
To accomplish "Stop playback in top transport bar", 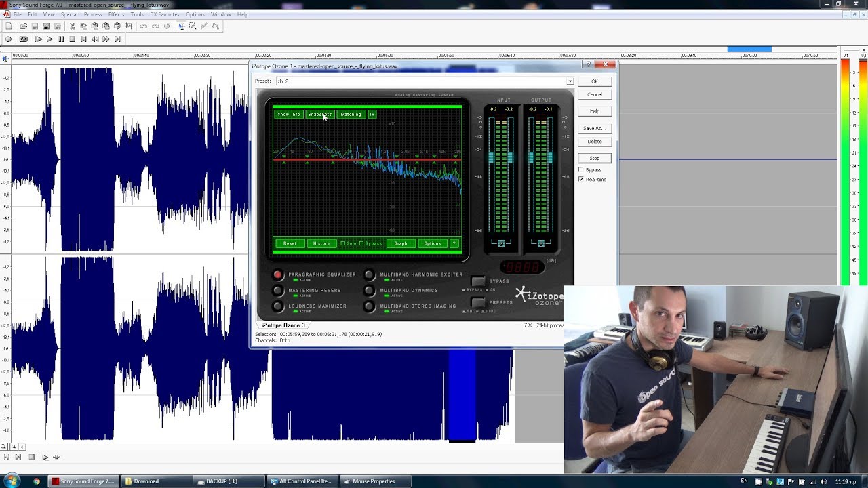I will (72, 39).
